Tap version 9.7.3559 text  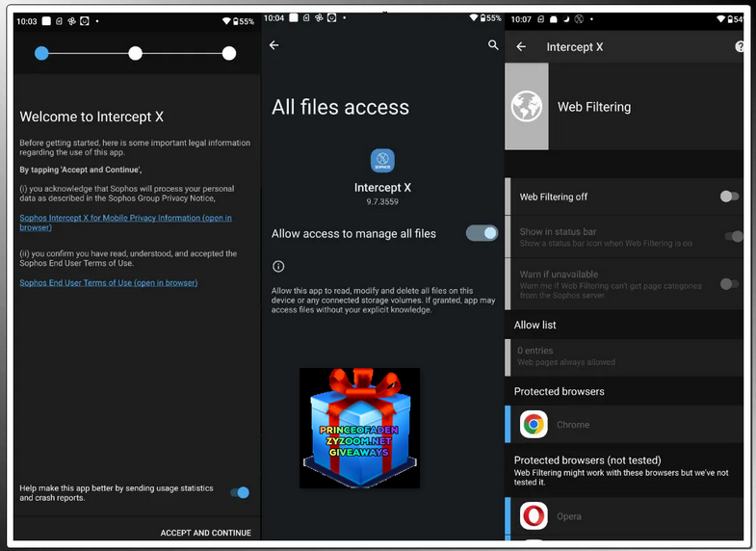pyautogui.click(x=382, y=201)
